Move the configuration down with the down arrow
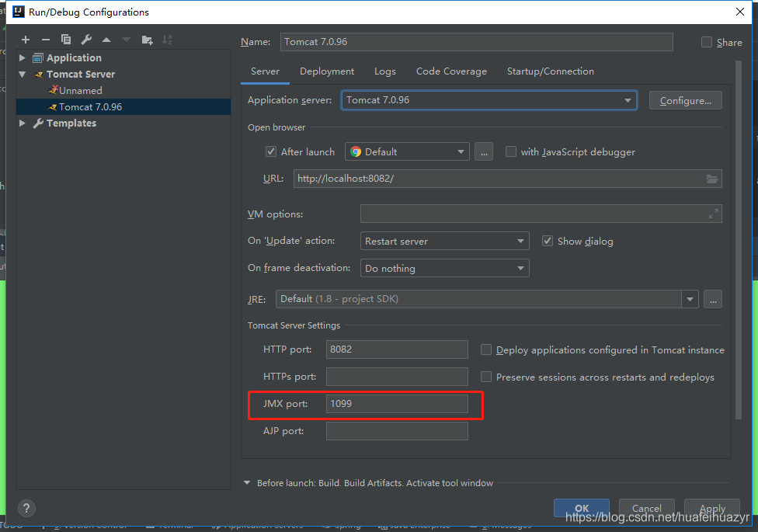The width and height of the screenshot is (758, 532). 126,40
